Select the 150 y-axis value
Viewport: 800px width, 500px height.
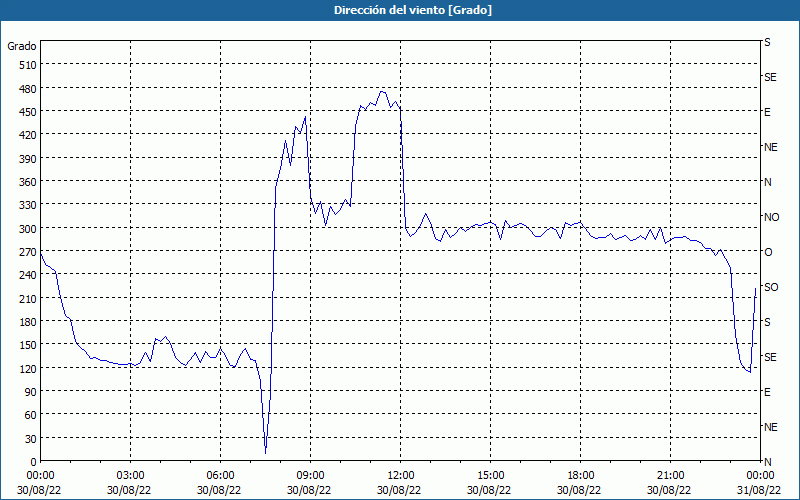28,345
